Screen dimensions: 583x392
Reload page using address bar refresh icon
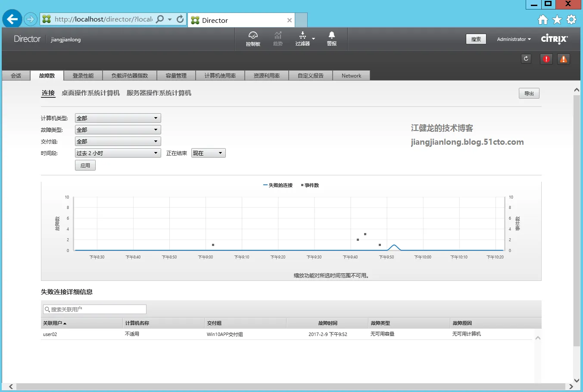[x=180, y=19]
